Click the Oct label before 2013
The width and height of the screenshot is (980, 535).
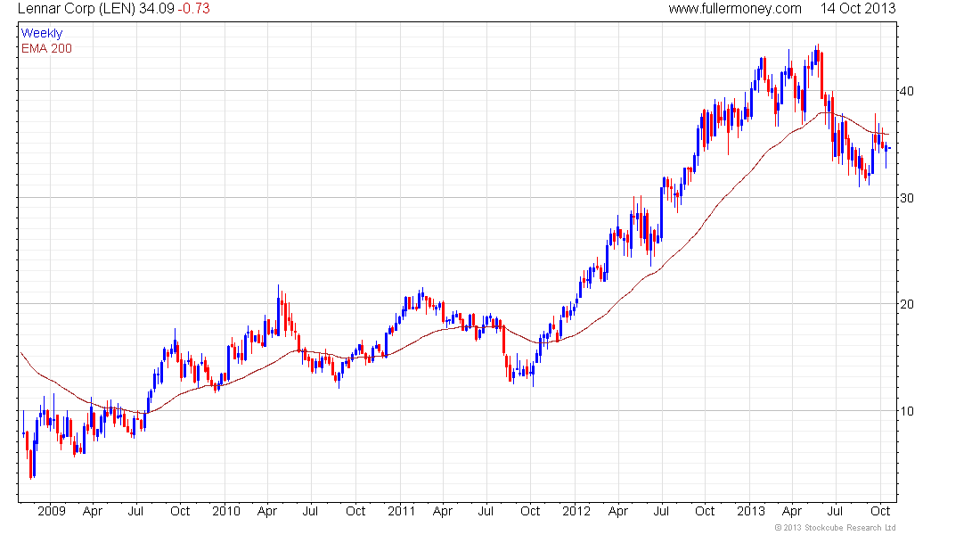click(x=705, y=511)
